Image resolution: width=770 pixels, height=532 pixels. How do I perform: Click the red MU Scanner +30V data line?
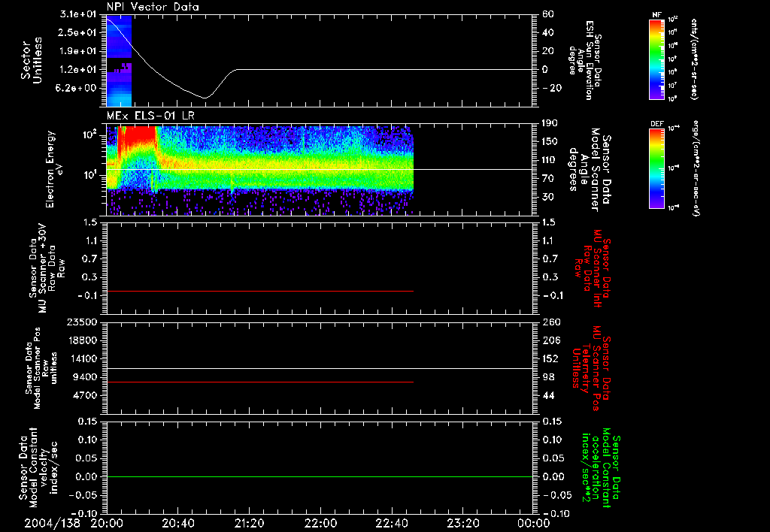[259, 291]
